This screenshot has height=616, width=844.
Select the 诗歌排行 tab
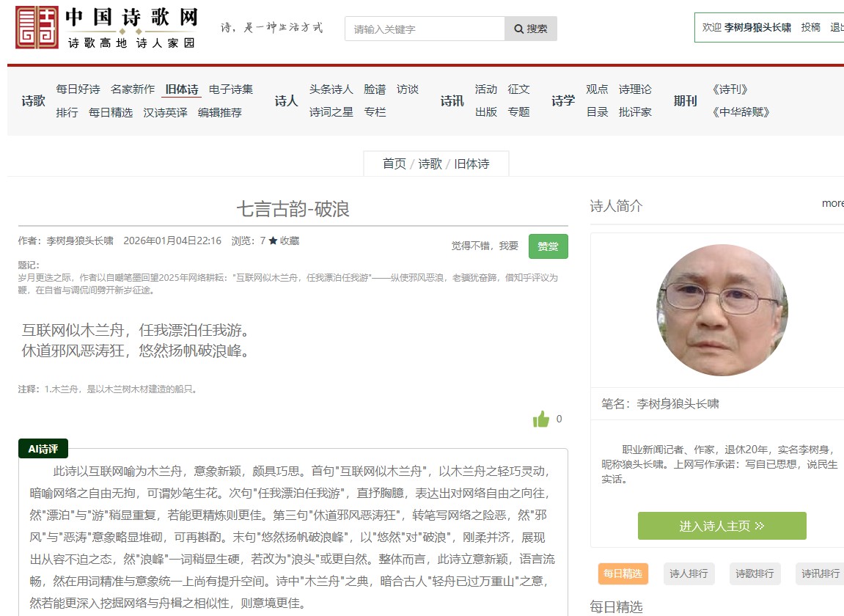point(755,573)
